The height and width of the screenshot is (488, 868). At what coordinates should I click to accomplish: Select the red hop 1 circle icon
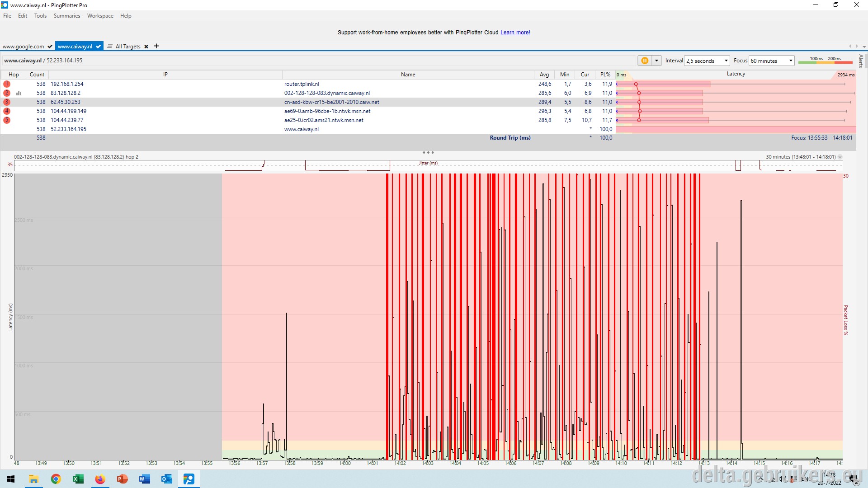click(x=7, y=84)
